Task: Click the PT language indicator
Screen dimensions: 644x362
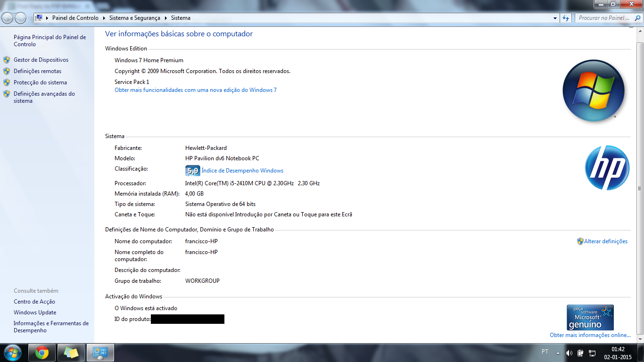Action: [545, 352]
